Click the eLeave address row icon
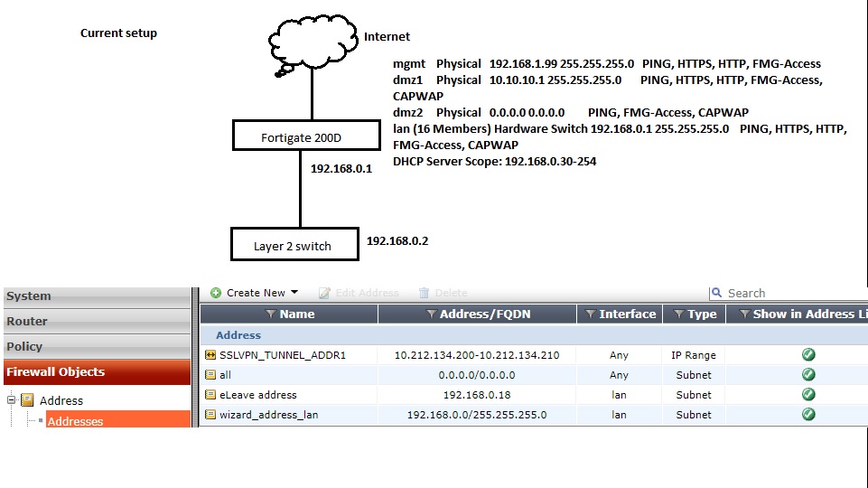868x488 pixels. (x=210, y=395)
